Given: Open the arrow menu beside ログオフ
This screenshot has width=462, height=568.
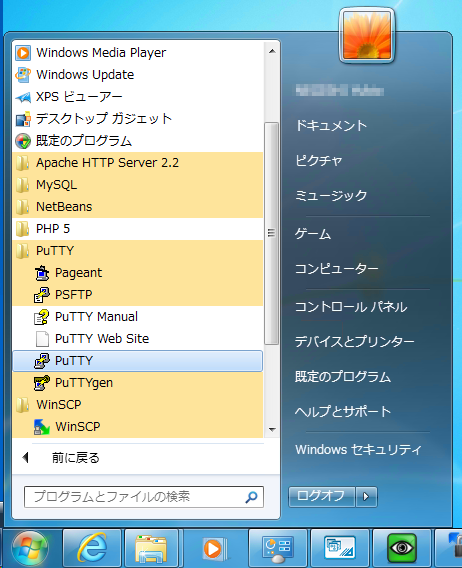Looking at the screenshot, I should pos(366,496).
